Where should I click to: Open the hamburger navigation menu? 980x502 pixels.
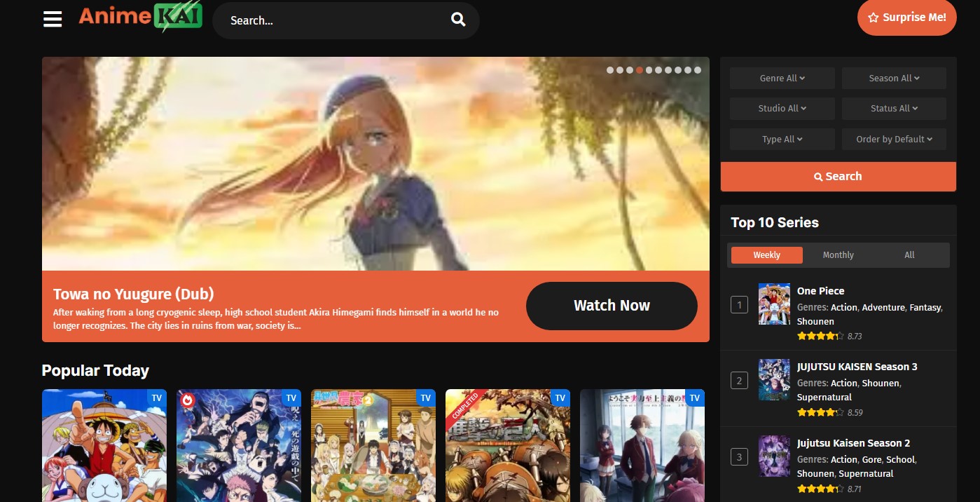point(53,20)
